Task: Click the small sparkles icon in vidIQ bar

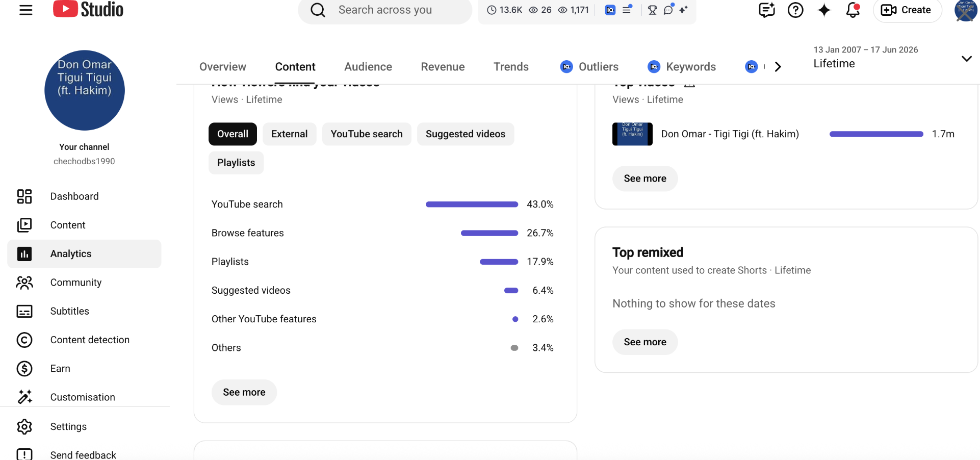Action: pos(683,9)
